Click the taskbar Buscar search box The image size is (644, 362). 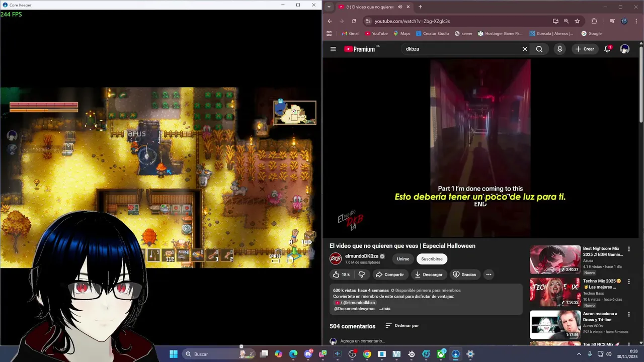coord(220,354)
